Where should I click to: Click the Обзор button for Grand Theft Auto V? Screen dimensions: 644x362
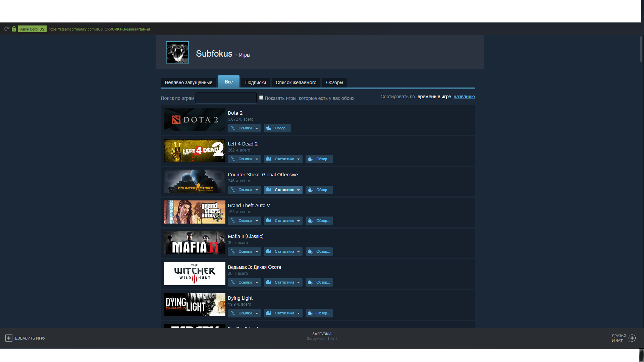319,221
